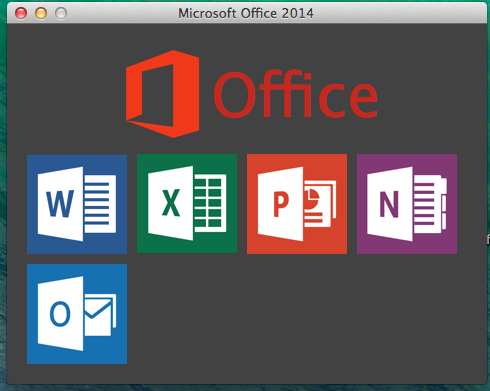
Task: Open the Word app tile
Action: (x=77, y=204)
